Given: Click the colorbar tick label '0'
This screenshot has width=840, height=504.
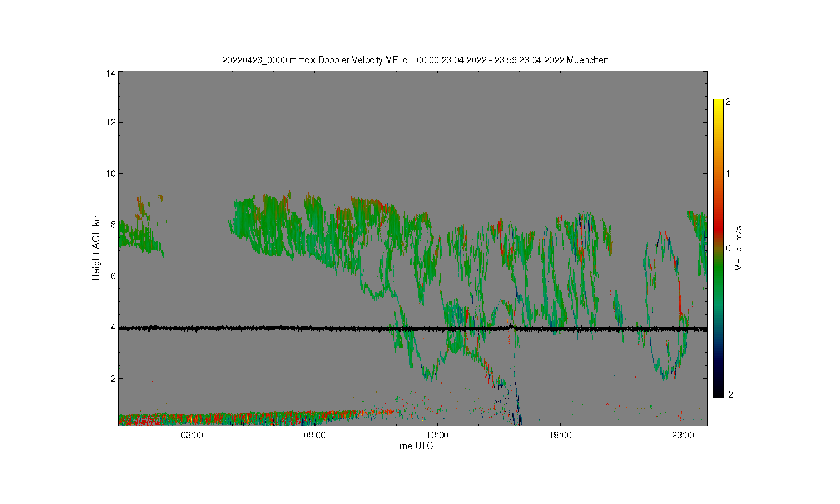Looking at the screenshot, I should (728, 249).
